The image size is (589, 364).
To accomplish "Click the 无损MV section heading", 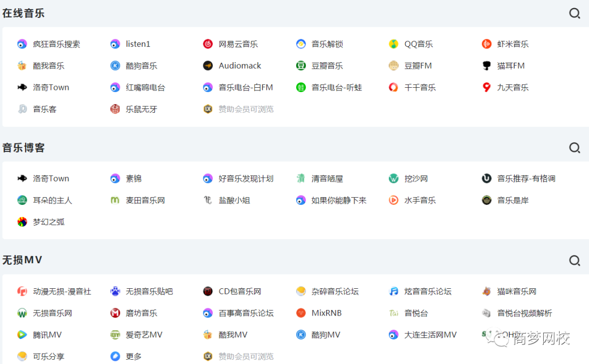I will 22,260.
